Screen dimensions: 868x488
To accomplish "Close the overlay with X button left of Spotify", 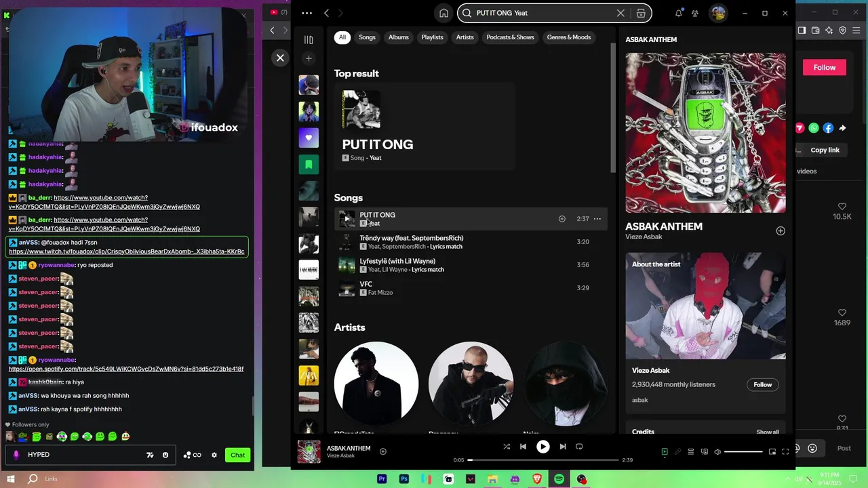I will [x=280, y=58].
